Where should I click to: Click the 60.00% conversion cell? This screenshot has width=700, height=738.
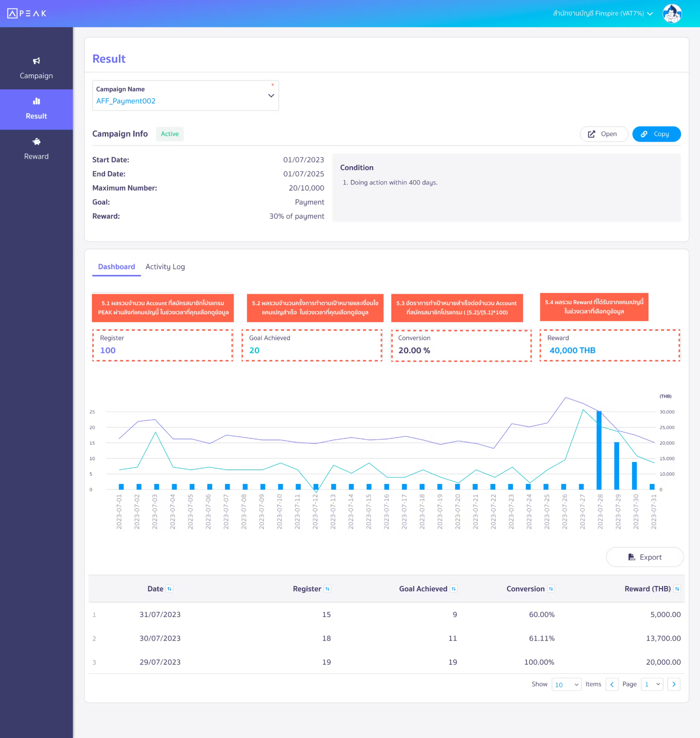click(x=542, y=614)
